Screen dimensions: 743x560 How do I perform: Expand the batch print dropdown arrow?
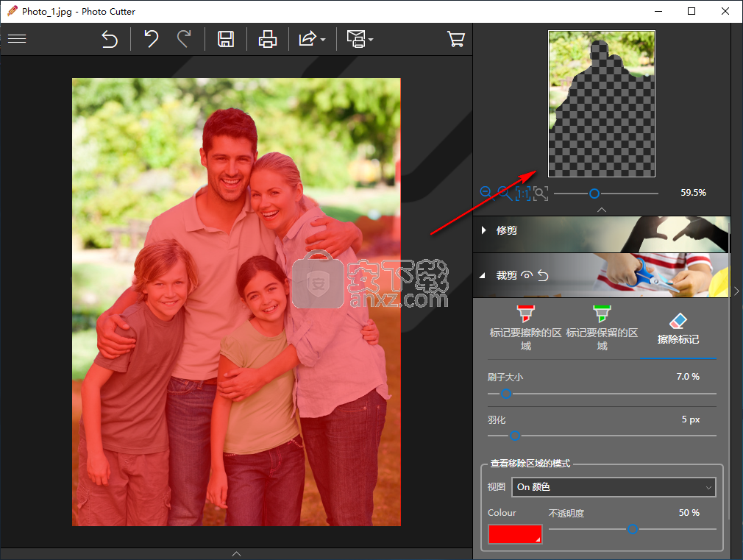371,39
